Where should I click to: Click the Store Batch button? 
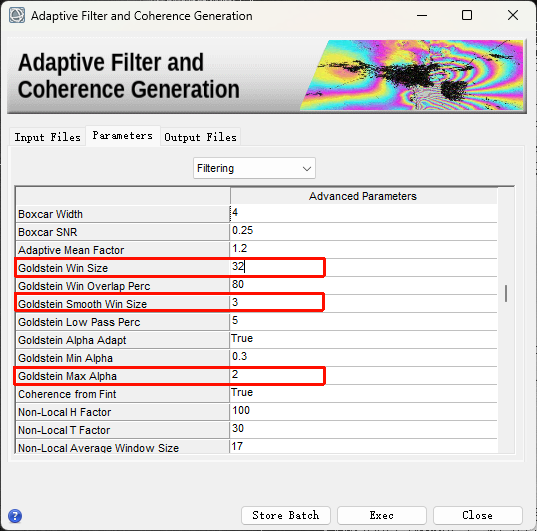(x=286, y=515)
